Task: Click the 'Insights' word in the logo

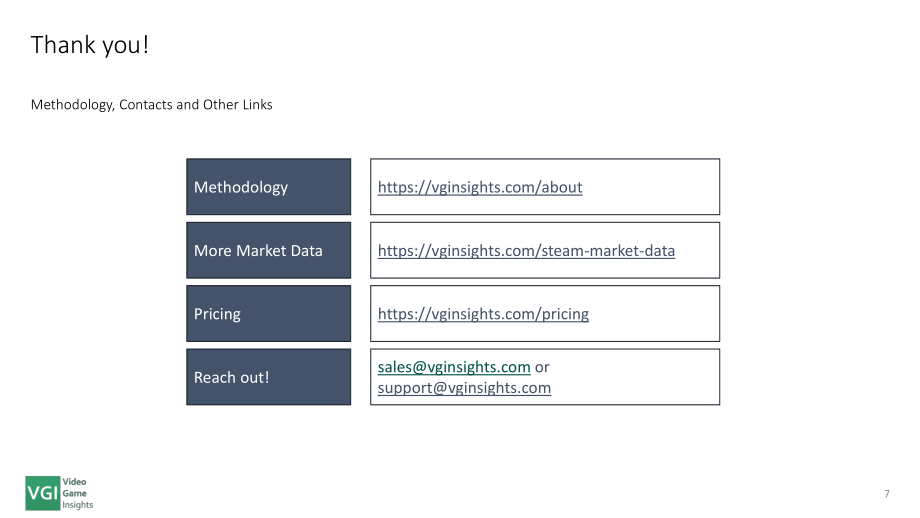Action: 77,505
